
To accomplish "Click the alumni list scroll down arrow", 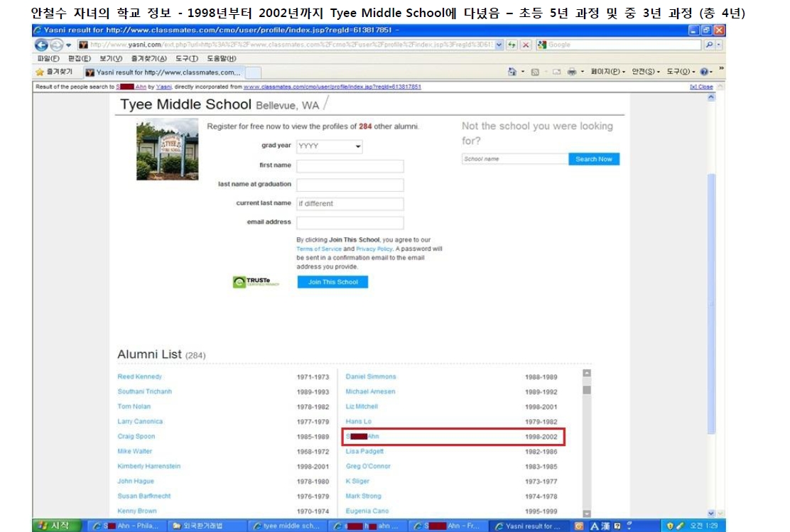I will tap(587, 514).
